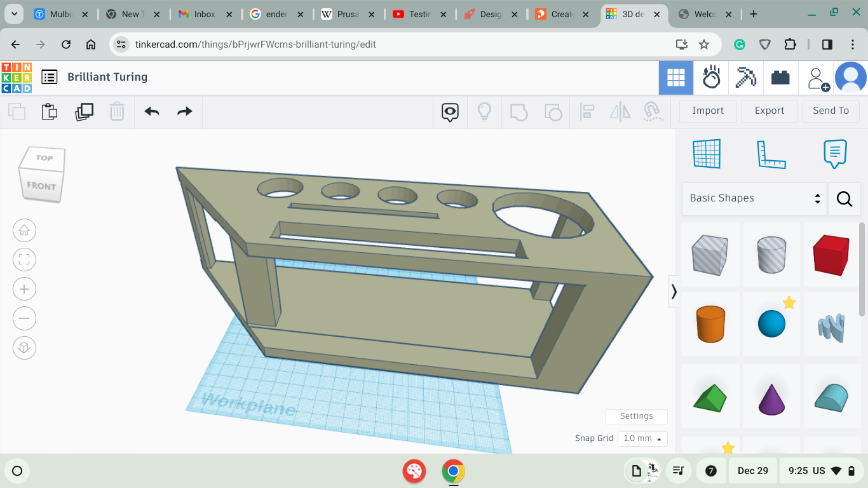This screenshot has height=488, width=868.
Task: Click the Export button
Action: tap(769, 111)
